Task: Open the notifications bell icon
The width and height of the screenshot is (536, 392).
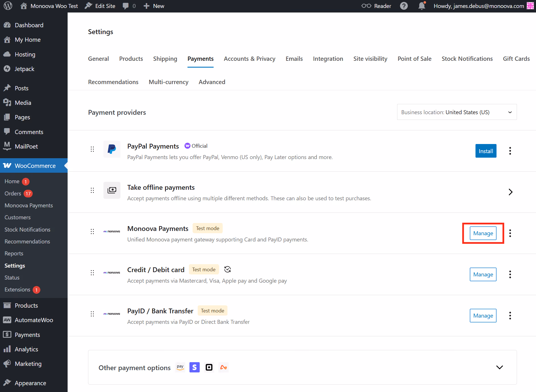Action: [422, 6]
